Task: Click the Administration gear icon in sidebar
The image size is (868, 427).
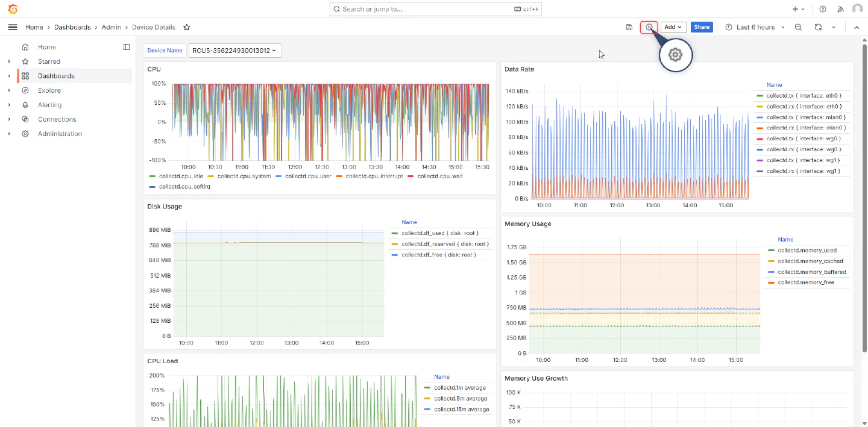Action: (x=25, y=134)
